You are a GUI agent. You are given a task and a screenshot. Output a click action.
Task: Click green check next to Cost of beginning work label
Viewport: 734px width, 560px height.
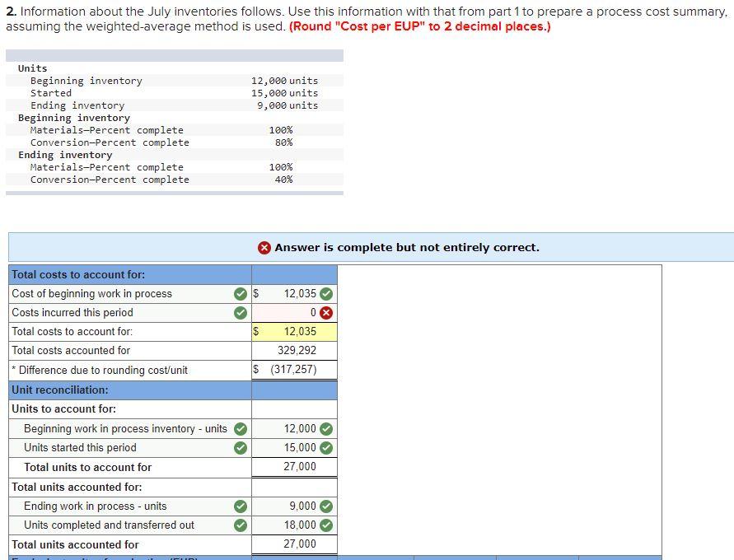click(241, 294)
